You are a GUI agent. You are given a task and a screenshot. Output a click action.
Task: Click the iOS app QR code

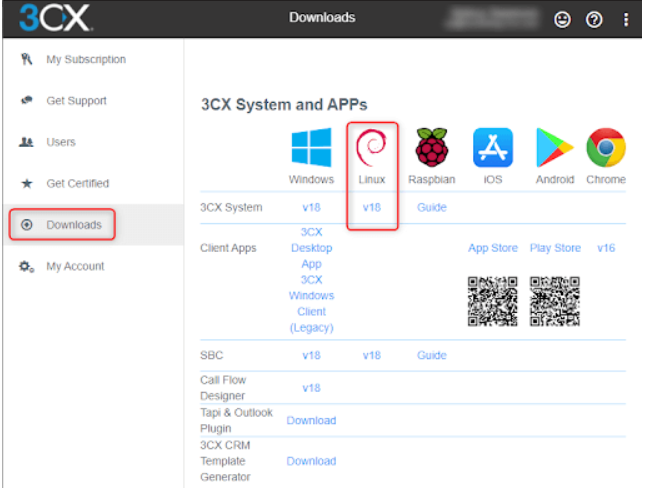tap(492, 301)
